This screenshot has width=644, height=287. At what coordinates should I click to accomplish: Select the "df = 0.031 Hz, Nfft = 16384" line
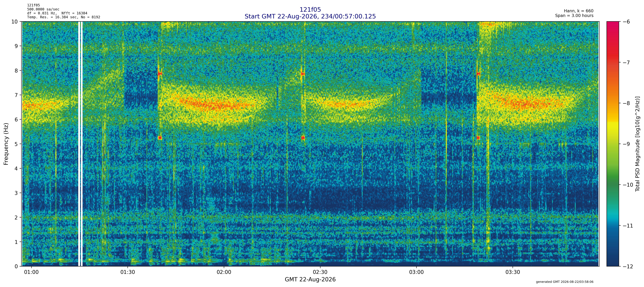click(57, 13)
